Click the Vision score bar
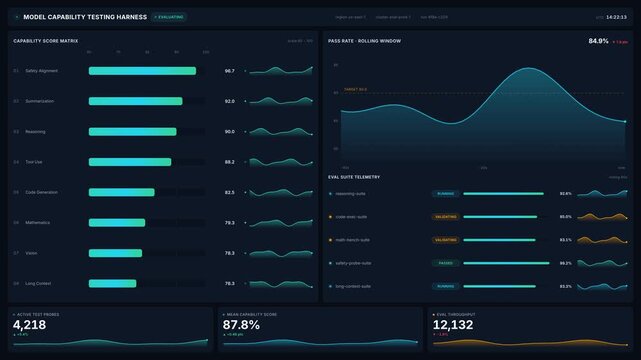Screen dimensions: 641x360 [115, 253]
